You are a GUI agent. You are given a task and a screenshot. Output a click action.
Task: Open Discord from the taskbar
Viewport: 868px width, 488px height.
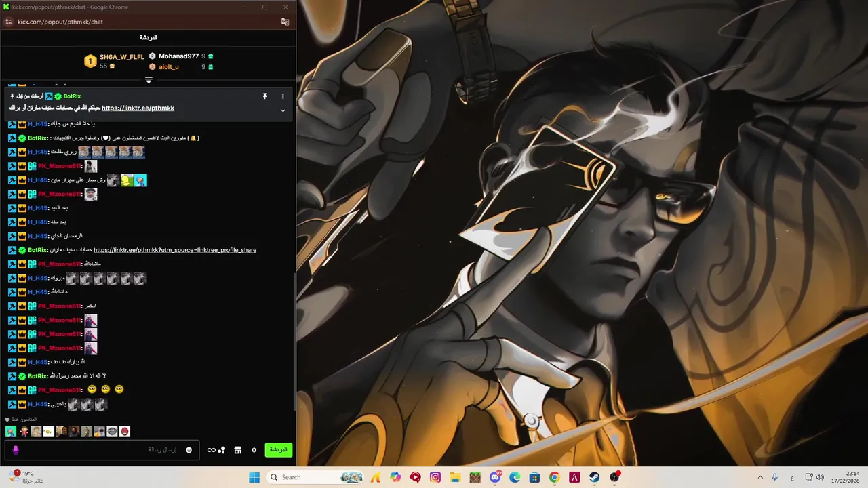click(x=495, y=477)
